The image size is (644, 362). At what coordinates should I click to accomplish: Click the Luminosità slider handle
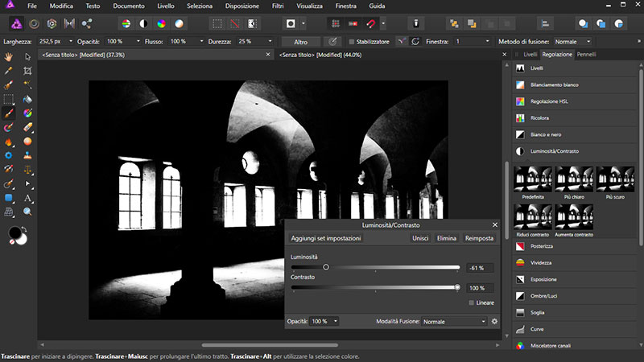pos(326,267)
